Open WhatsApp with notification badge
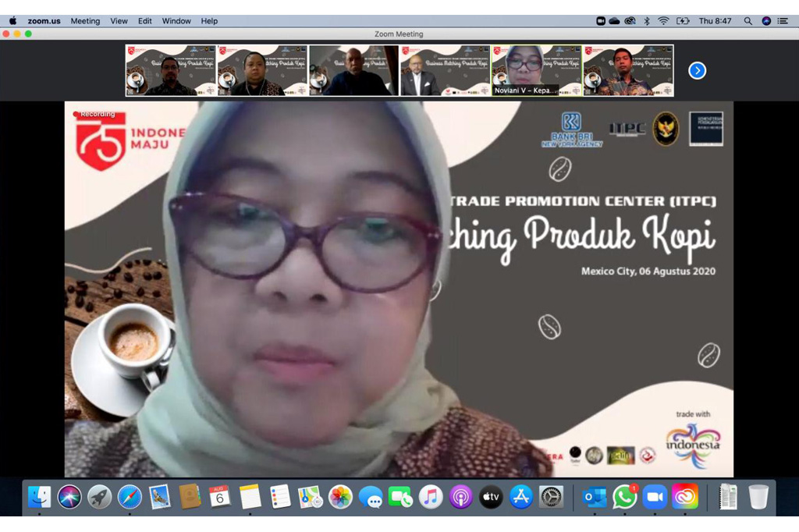The height and width of the screenshot is (532, 799). (x=625, y=497)
